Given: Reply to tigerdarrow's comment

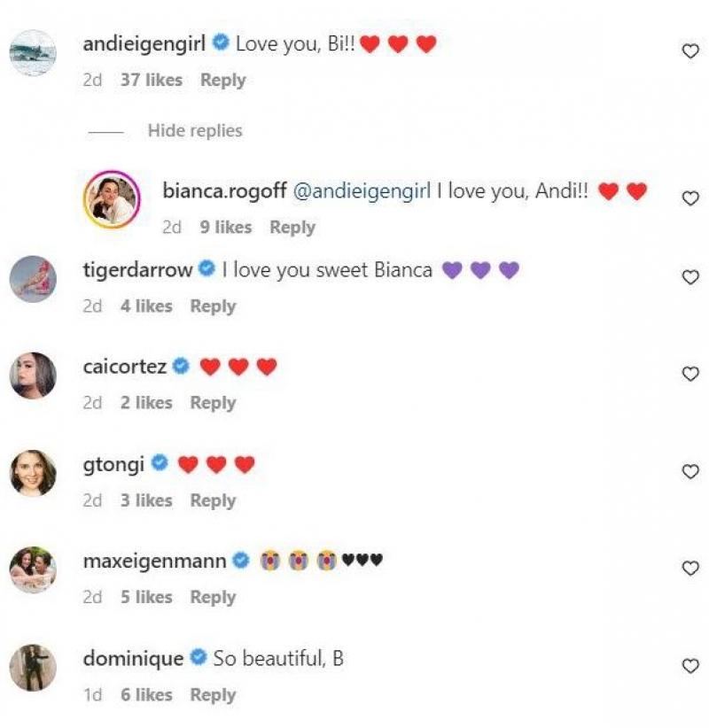Looking at the screenshot, I should [213, 306].
